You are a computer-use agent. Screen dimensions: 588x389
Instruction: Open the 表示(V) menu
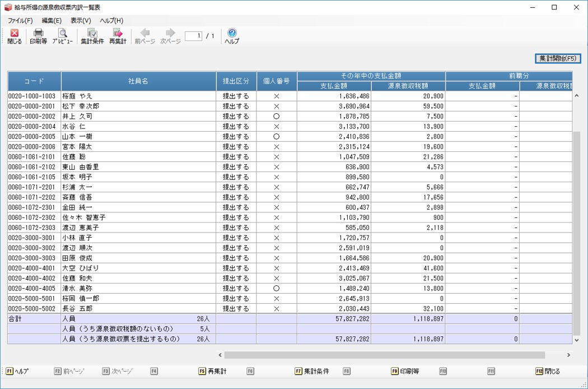tap(81, 21)
